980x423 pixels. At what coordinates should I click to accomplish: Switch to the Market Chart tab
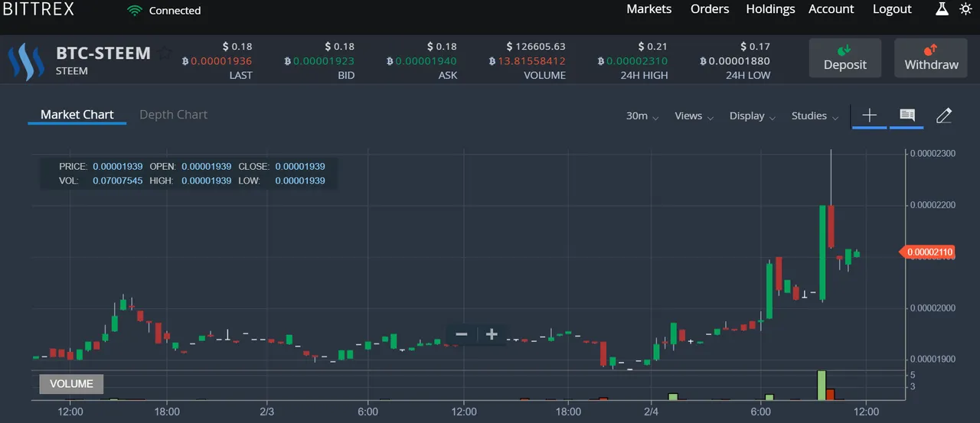(77, 115)
